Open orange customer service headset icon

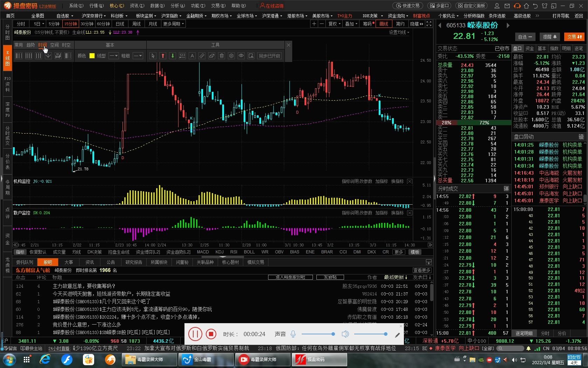(x=517, y=6)
